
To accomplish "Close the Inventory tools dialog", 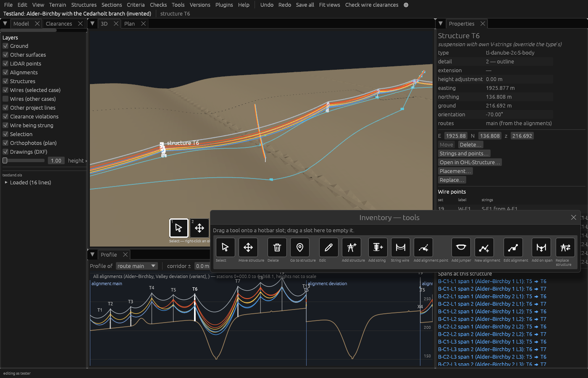I will (x=574, y=218).
